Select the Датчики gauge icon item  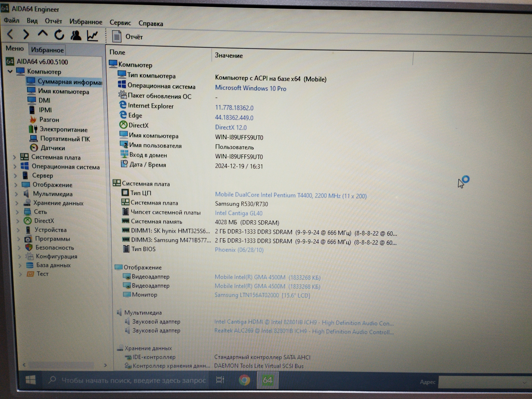pos(34,148)
